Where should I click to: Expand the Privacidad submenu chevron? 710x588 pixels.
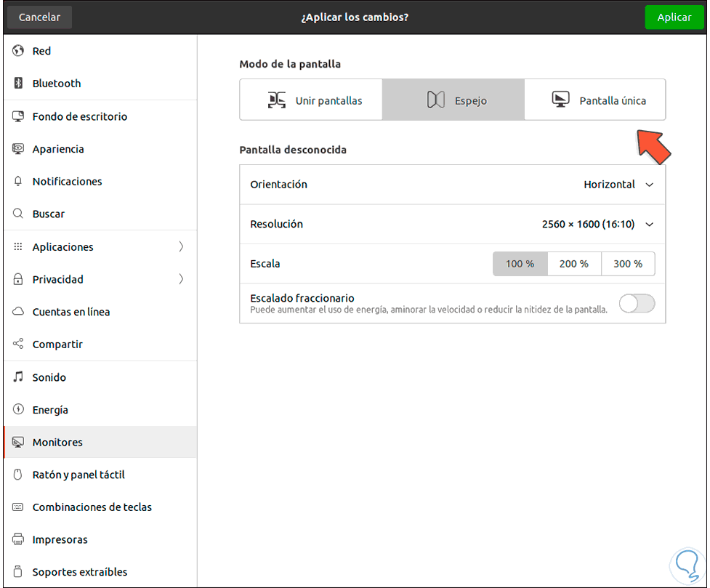[181, 279]
